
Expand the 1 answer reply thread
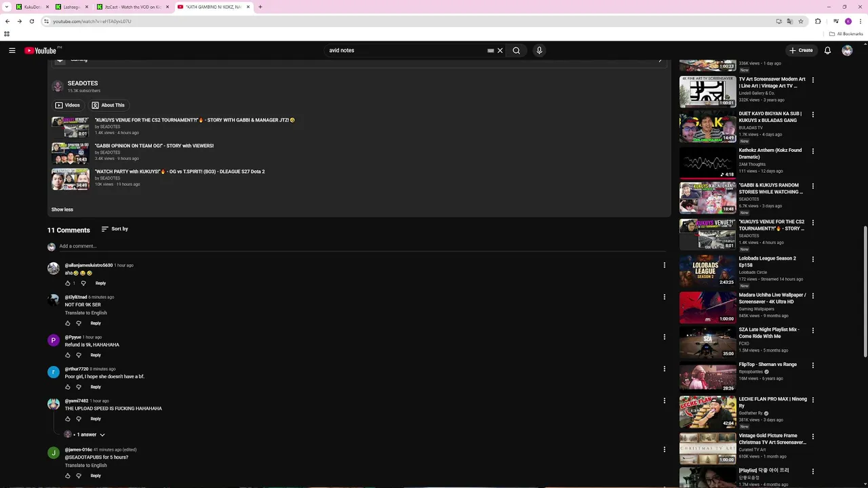click(x=85, y=434)
